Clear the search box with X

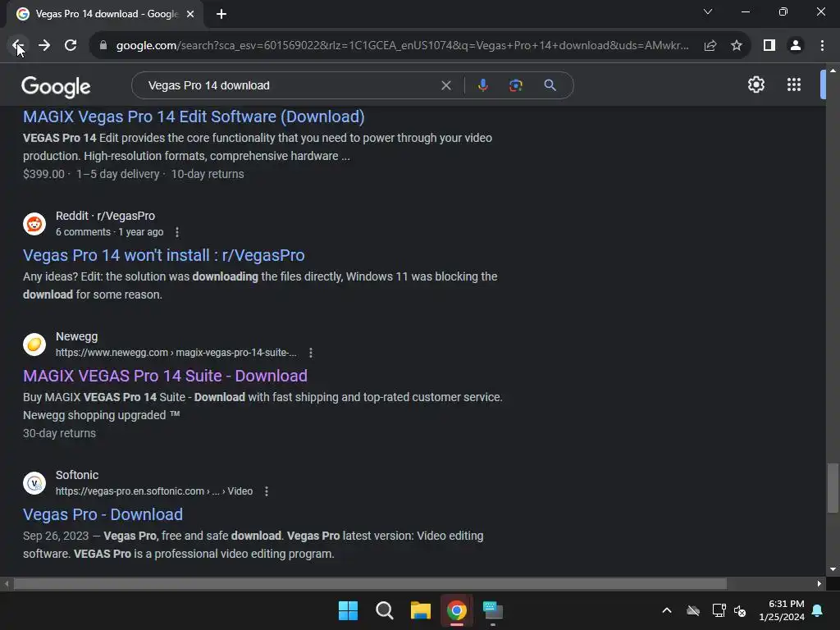(445, 85)
